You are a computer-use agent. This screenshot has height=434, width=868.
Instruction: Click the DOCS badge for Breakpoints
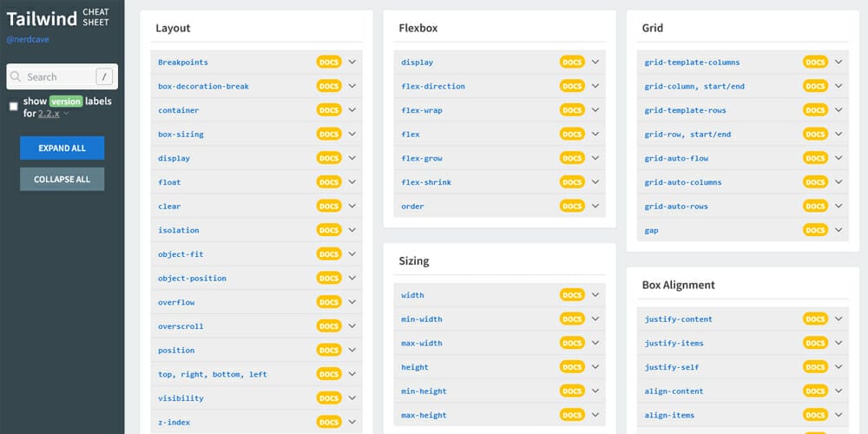point(329,62)
